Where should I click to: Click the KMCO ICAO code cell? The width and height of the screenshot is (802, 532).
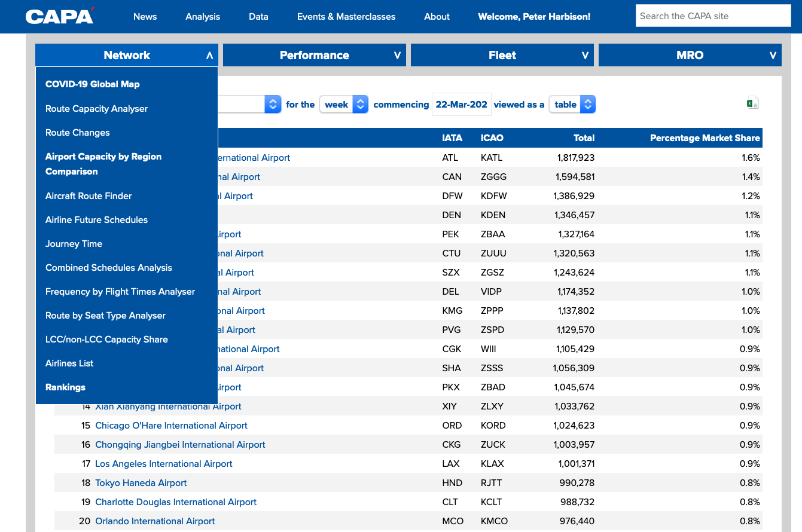tap(495, 521)
